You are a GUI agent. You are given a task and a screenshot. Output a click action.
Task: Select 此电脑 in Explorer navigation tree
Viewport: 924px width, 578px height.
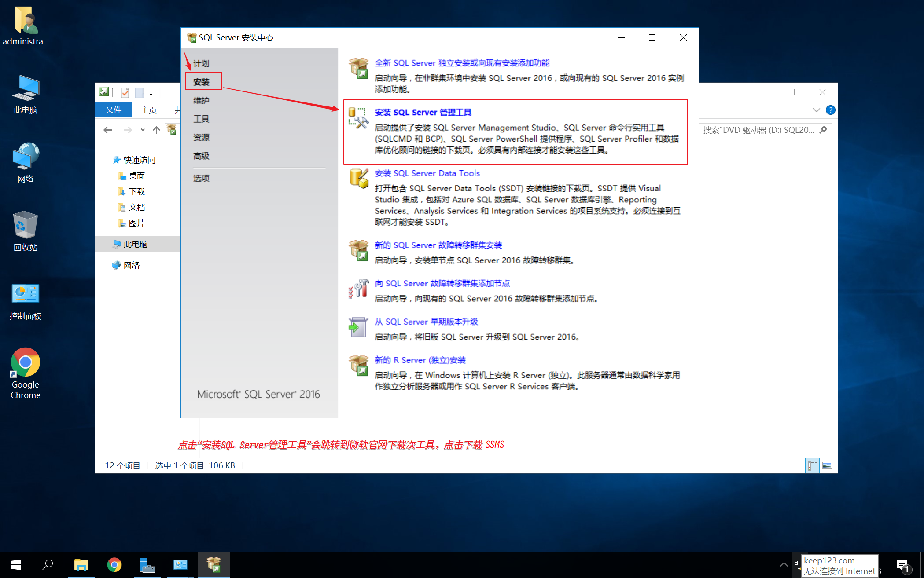(x=138, y=244)
